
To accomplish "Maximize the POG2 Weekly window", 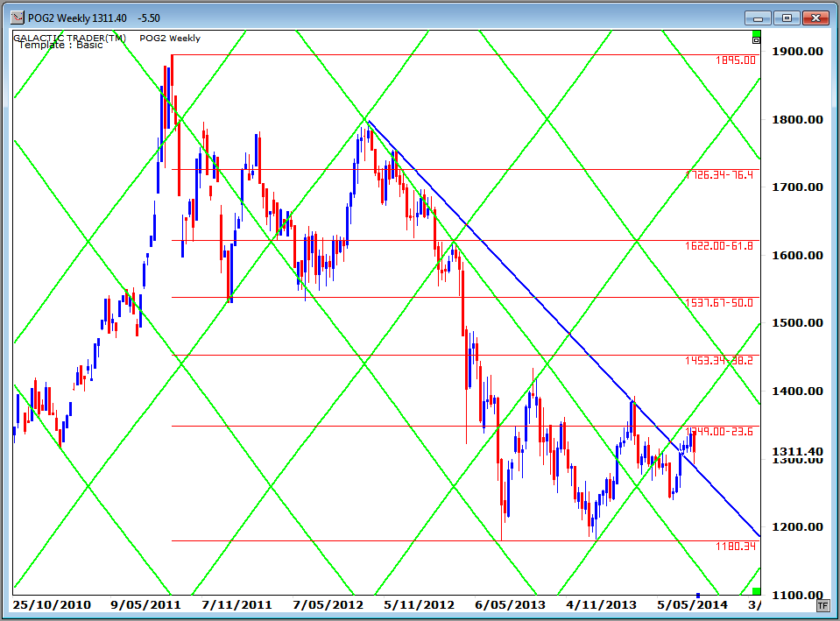I will (787, 18).
